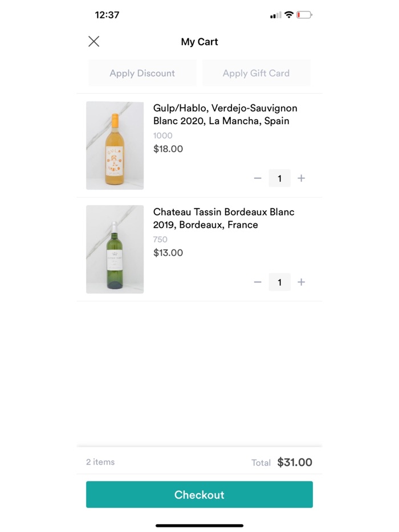This screenshot has height=532, width=399.
Task: Tap the minus icon for Chateau Tassin Bordeaux
Action: click(258, 282)
